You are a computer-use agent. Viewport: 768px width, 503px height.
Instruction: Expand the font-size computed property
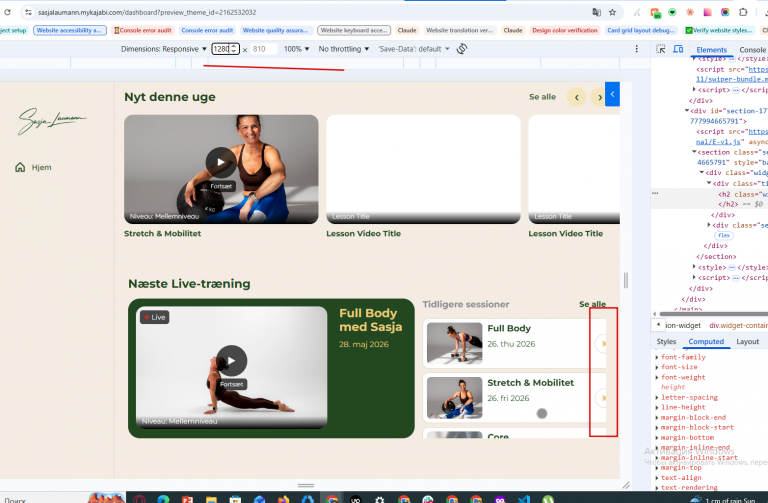click(x=657, y=367)
